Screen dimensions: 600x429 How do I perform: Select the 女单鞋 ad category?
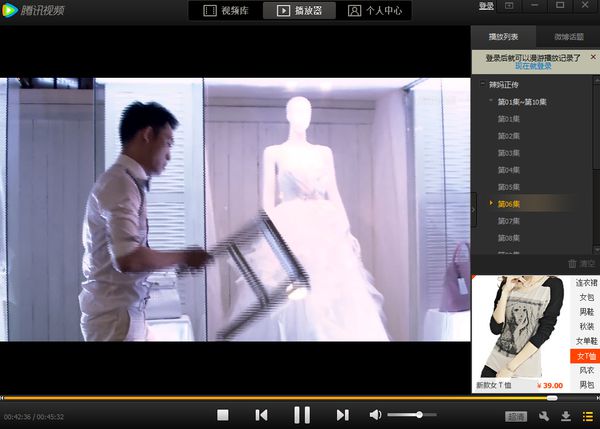[x=586, y=341]
